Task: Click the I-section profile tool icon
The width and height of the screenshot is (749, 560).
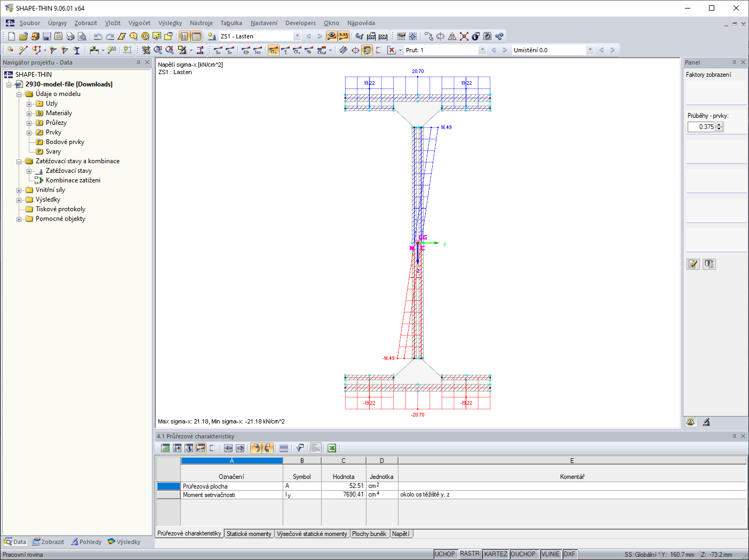Action: coord(76,50)
